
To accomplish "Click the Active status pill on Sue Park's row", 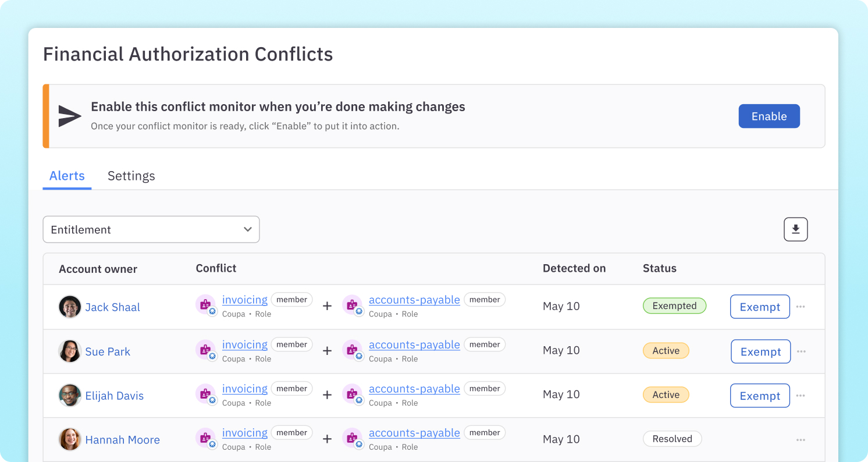I will 666,350.
